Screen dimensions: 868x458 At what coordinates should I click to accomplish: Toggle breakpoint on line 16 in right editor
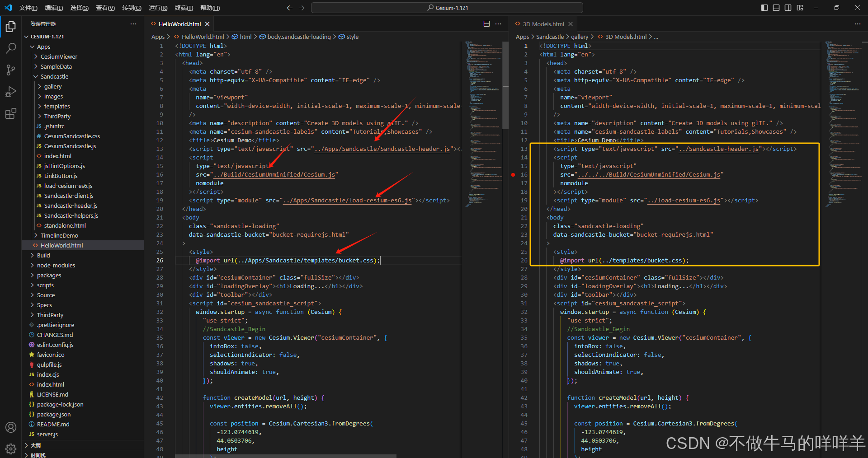tap(513, 175)
